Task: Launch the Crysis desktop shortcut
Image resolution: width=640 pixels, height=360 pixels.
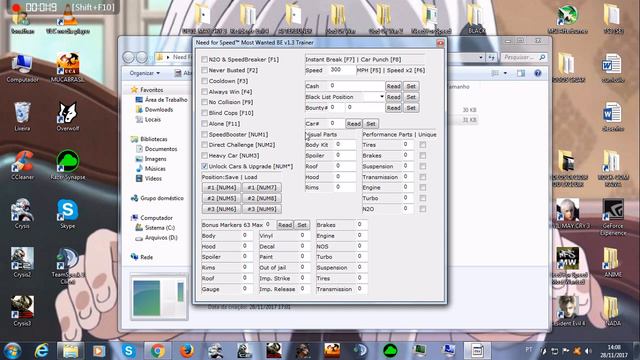Action: point(22,214)
